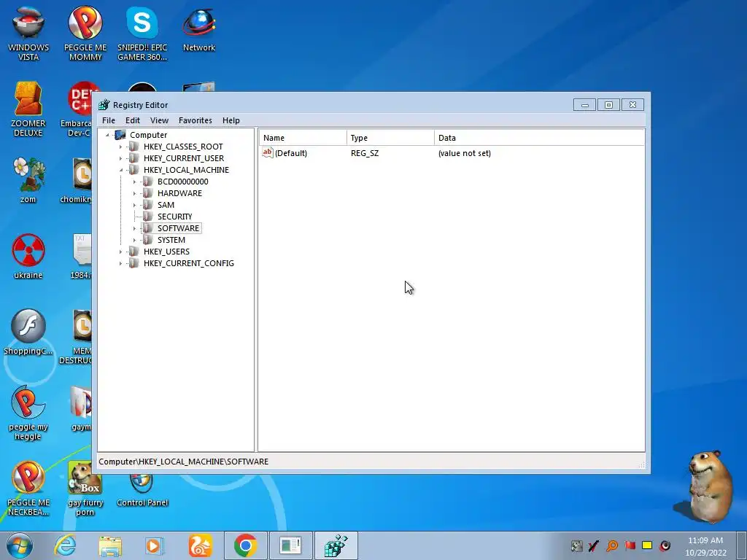Select the HKEY_LOCAL_MACHINE key
747x560 pixels.
pyautogui.click(x=186, y=170)
